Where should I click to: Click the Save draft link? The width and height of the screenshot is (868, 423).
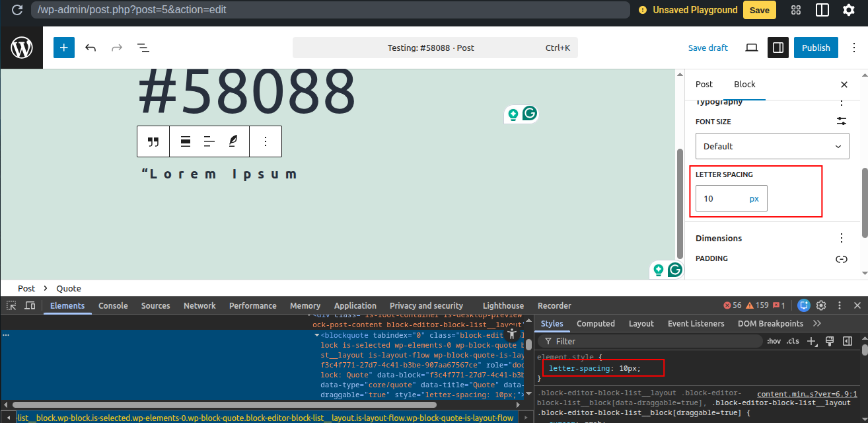pos(707,48)
